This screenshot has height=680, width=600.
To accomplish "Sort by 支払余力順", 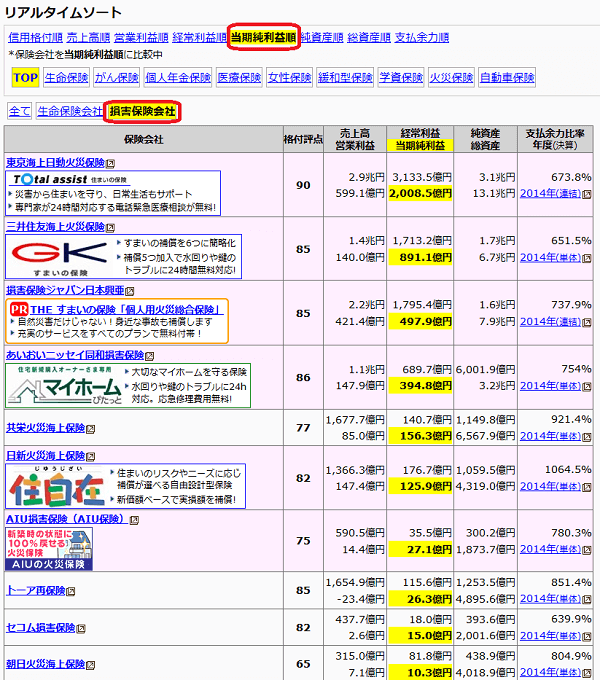I will click(x=422, y=38).
